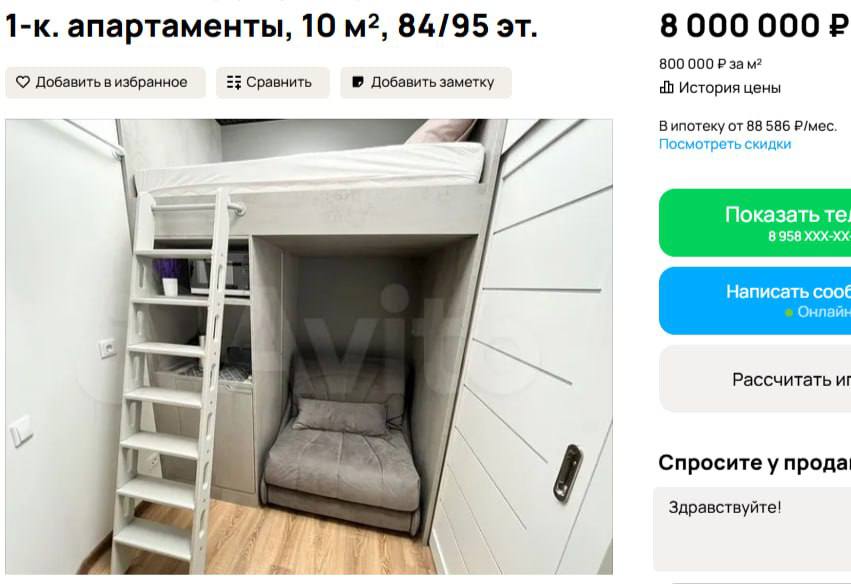
Task: Click the Спросите у продавца heading
Action: [754, 462]
